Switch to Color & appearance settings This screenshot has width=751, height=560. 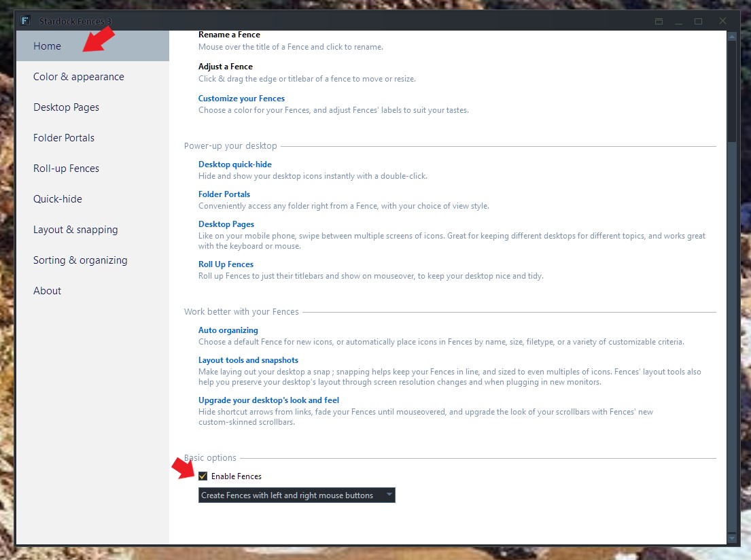(79, 77)
